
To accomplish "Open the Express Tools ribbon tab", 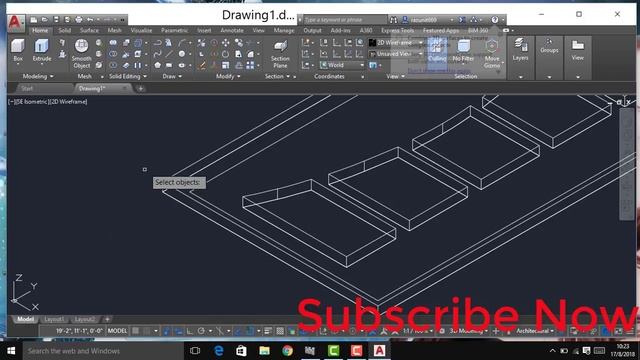I will (x=397, y=30).
